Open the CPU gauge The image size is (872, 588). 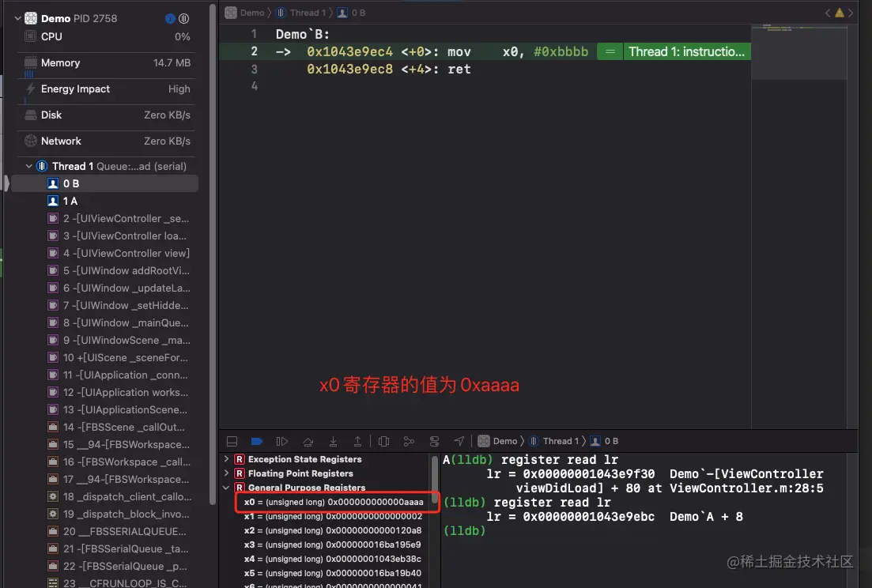click(107, 36)
